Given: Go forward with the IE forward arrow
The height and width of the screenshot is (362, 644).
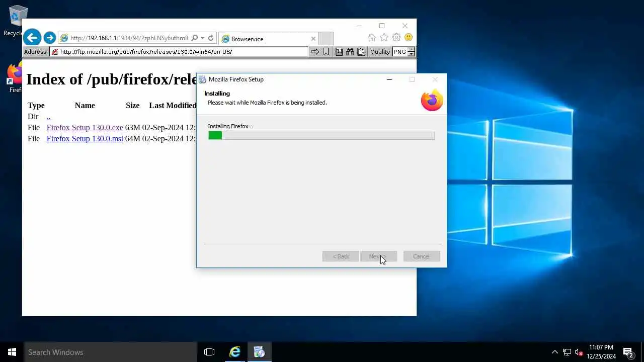Looking at the screenshot, I should point(49,38).
